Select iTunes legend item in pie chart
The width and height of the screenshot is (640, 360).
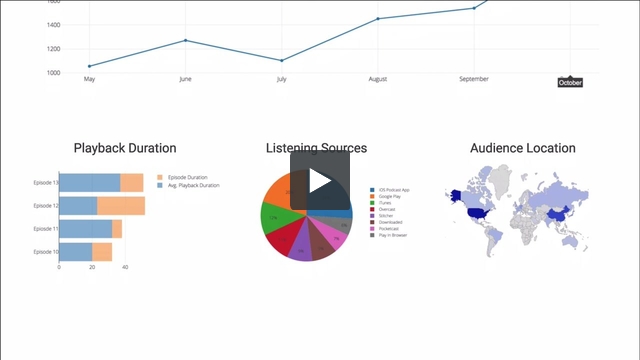coord(380,203)
